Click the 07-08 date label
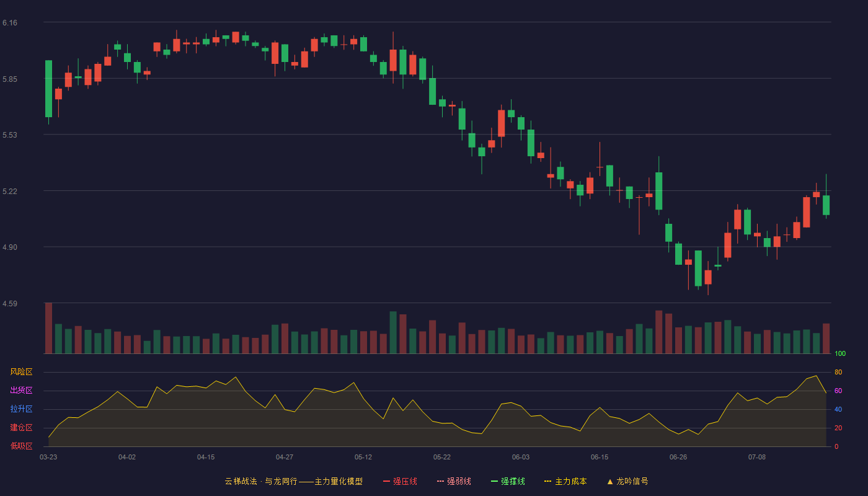Image resolution: width=868 pixels, height=496 pixels. 757,457
